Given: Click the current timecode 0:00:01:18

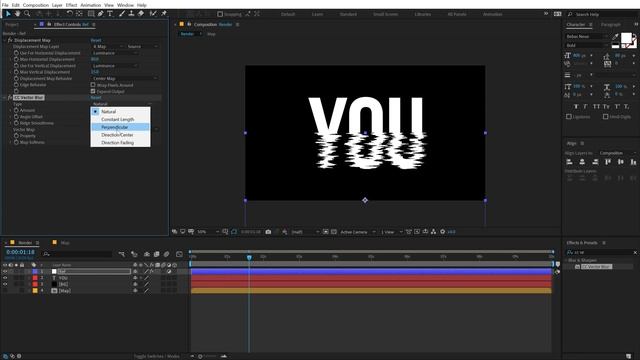Looking at the screenshot, I should pyautogui.click(x=20, y=252).
